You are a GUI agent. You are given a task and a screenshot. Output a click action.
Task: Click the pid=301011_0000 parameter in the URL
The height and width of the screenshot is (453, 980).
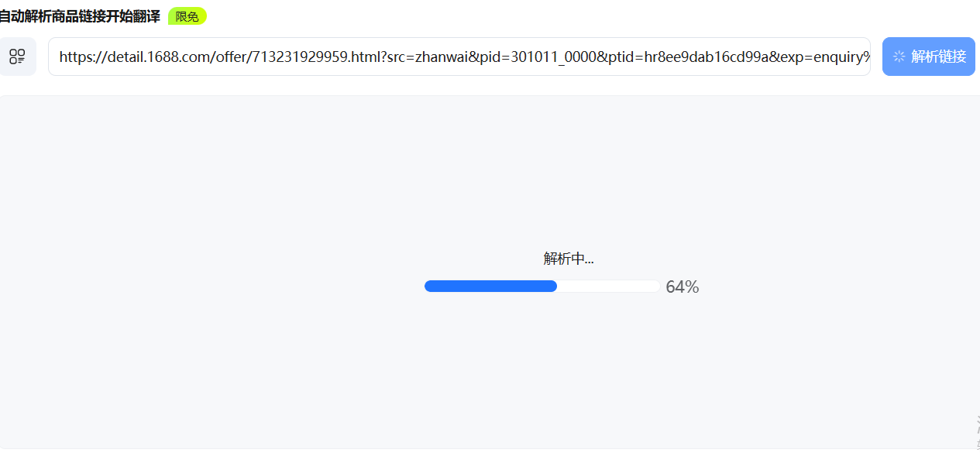tap(538, 57)
